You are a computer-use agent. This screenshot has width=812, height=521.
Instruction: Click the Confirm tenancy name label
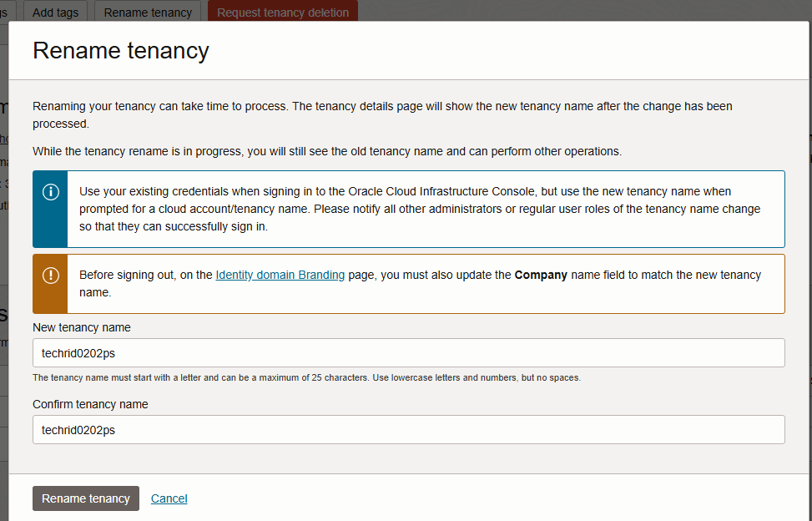[x=90, y=404]
